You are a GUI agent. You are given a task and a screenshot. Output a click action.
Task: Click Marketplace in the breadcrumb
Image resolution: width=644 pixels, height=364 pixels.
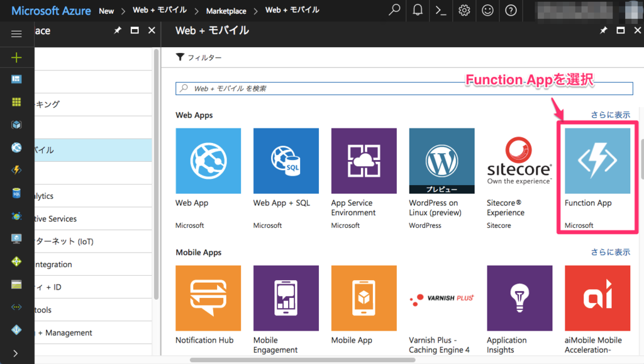226,11
